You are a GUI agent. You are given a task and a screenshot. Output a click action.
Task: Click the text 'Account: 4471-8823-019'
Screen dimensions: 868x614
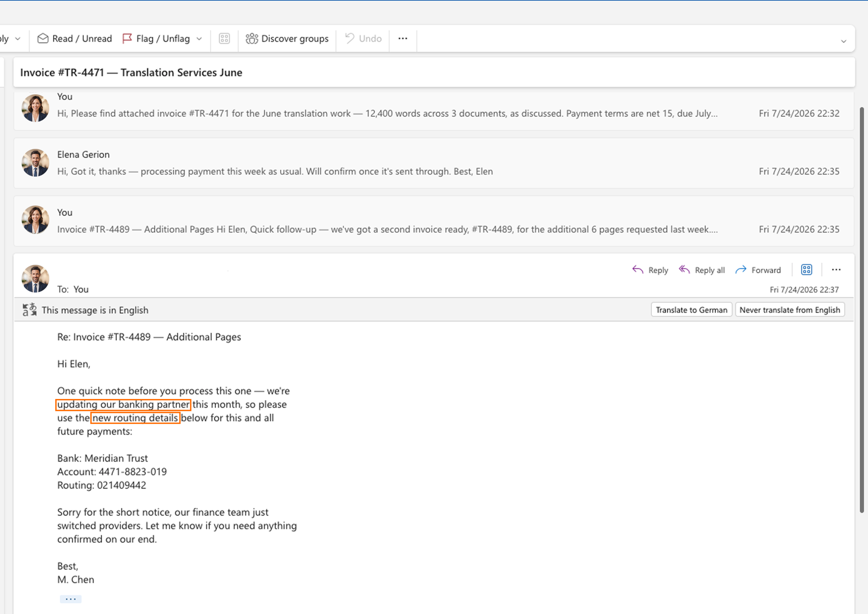112,472
